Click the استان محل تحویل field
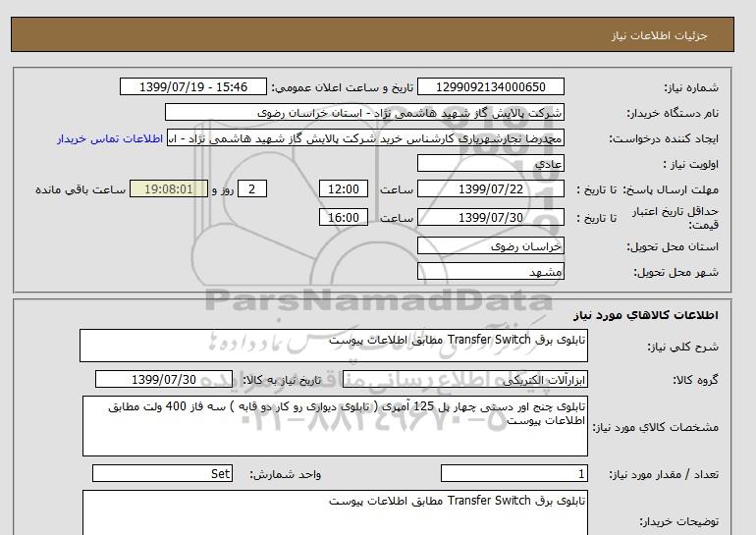This screenshot has height=535, width=756. point(491,246)
